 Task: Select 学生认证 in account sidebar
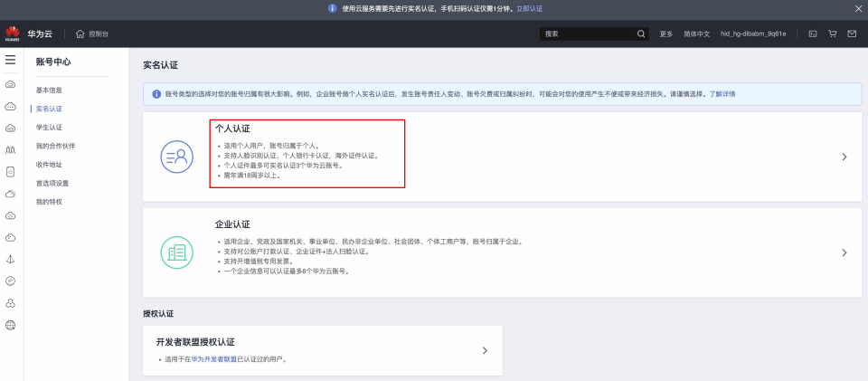click(x=50, y=128)
